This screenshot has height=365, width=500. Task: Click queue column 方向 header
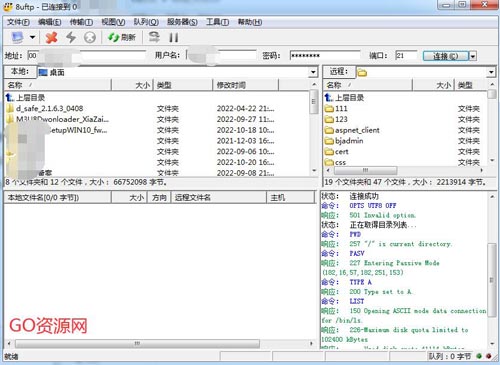159,198
